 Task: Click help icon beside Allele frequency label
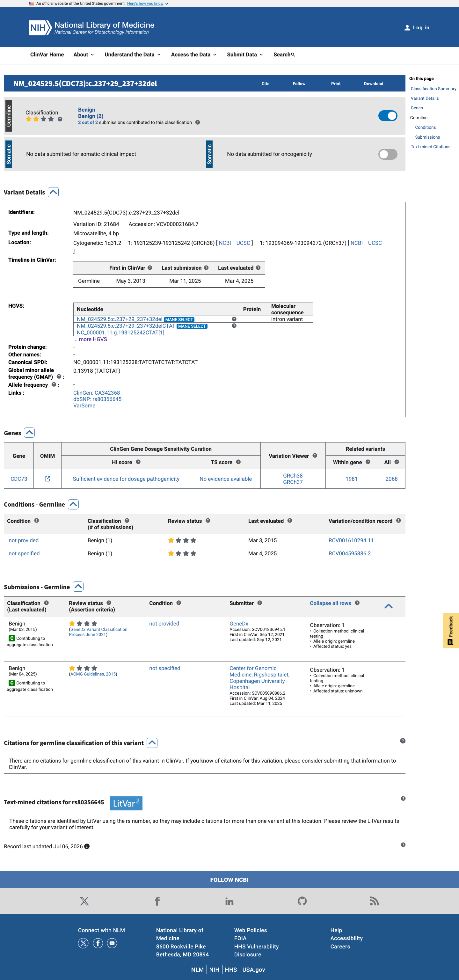pyautogui.click(x=54, y=384)
